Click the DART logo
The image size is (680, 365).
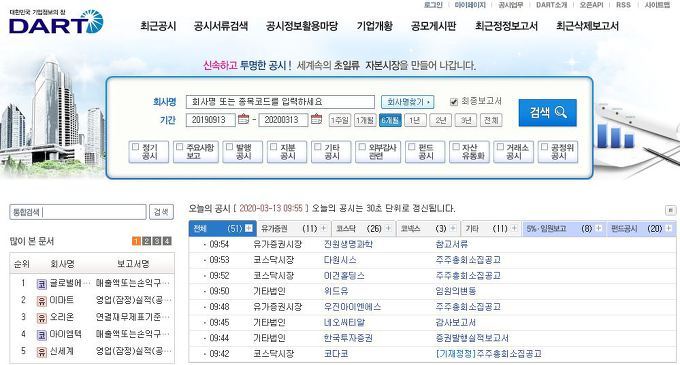pyautogui.click(x=56, y=22)
